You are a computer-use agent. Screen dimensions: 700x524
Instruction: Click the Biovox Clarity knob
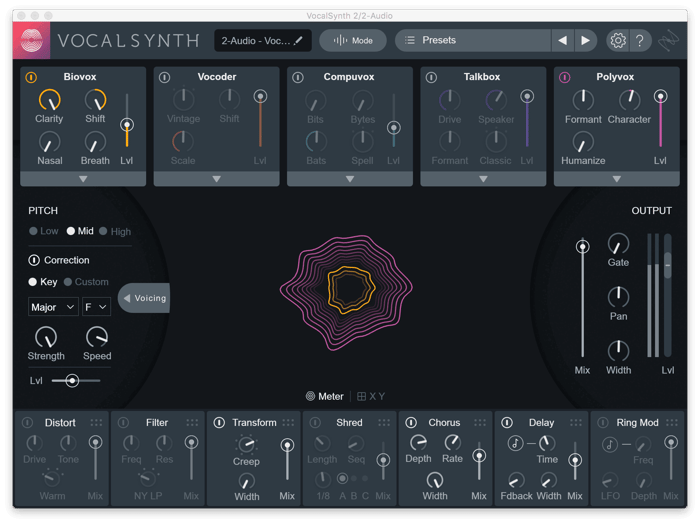pyautogui.click(x=50, y=100)
